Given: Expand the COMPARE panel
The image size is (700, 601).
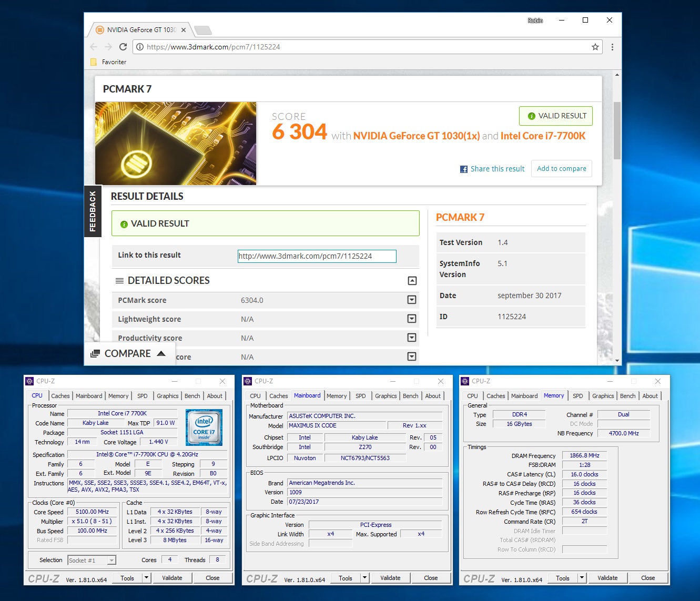Looking at the screenshot, I should coord(129,353).
